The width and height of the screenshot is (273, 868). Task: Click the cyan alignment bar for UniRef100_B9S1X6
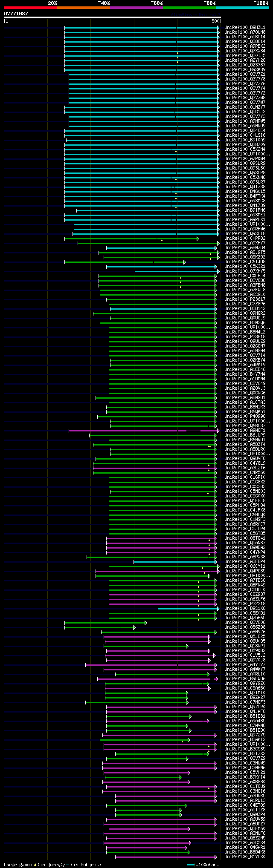pyautogui.click(x=189, y=609)
